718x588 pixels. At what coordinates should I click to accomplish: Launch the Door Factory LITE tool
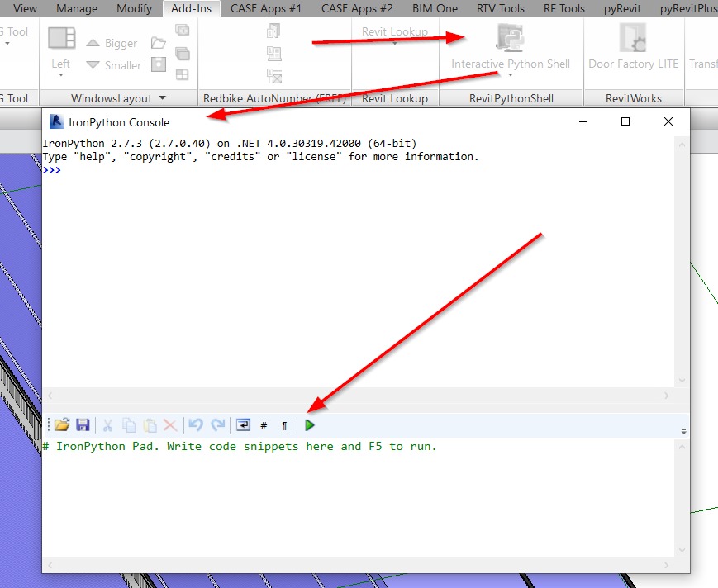click(x=633, y=48)
